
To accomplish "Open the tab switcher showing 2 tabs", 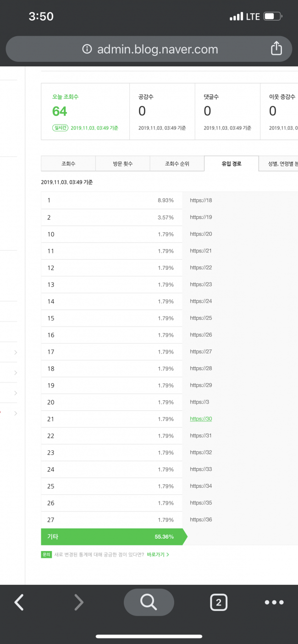I will coord(219,602).
